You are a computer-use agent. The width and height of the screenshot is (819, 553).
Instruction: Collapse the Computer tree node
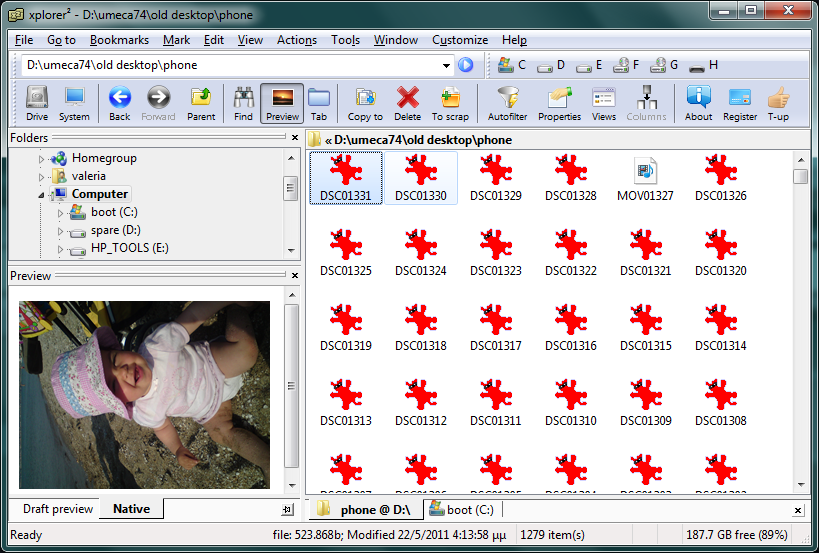coord(41,195)
